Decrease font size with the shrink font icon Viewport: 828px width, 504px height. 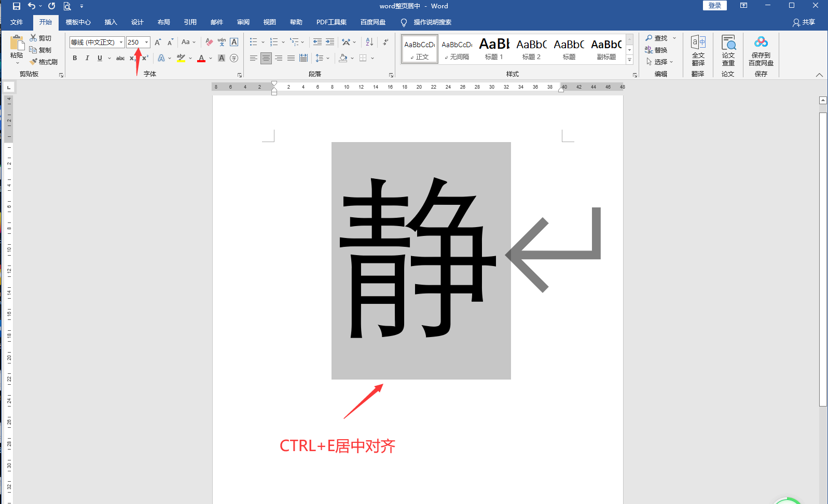[170, 42]
